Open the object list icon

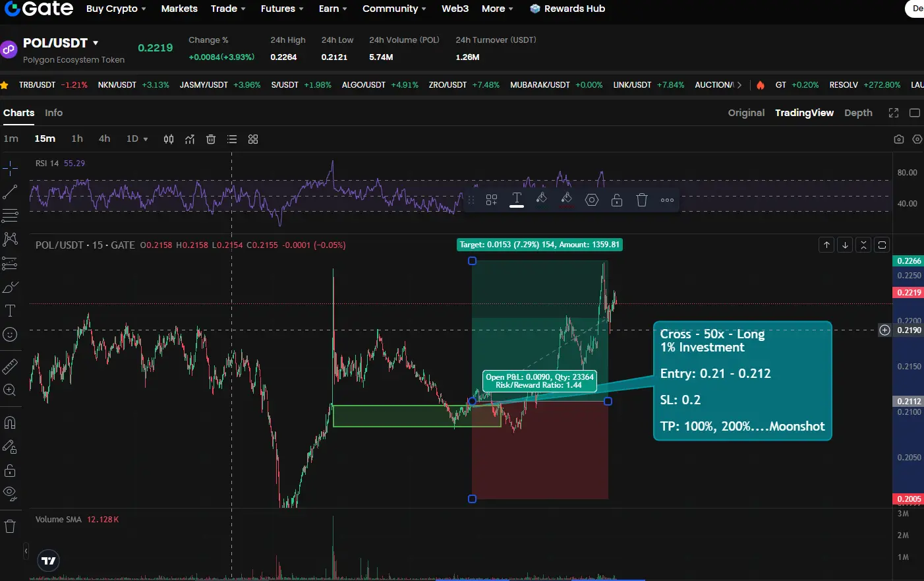232,139
